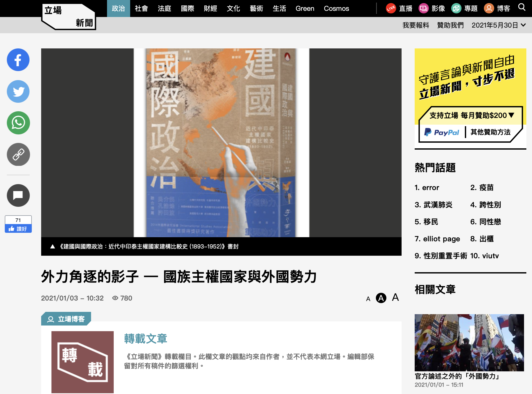Open 博客 bloggers section
The image size is (532, 394).
click(497, 8)
